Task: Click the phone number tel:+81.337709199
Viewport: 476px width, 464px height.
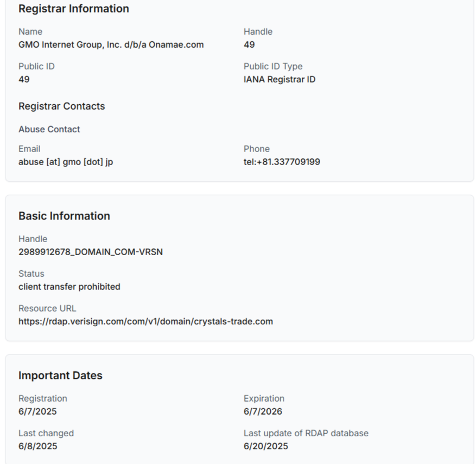Action: click(282, 162)
